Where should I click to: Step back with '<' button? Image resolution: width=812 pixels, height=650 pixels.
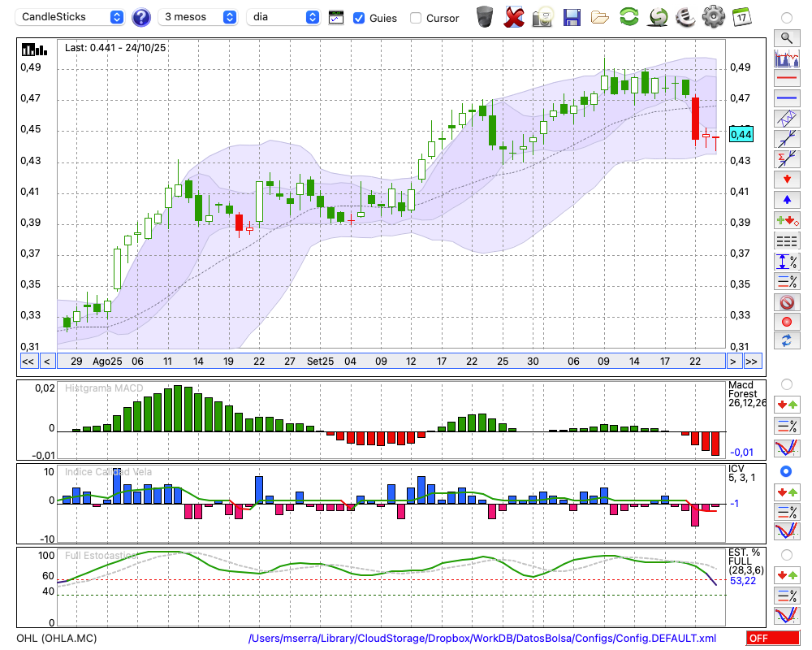47,362
